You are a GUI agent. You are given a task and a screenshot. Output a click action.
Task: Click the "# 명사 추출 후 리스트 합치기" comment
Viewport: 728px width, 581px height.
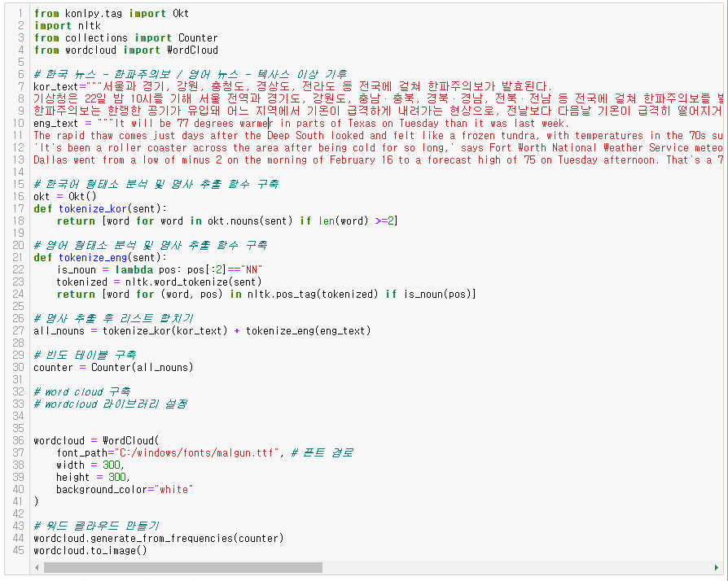pyautogui.click(x=114, y=318)
